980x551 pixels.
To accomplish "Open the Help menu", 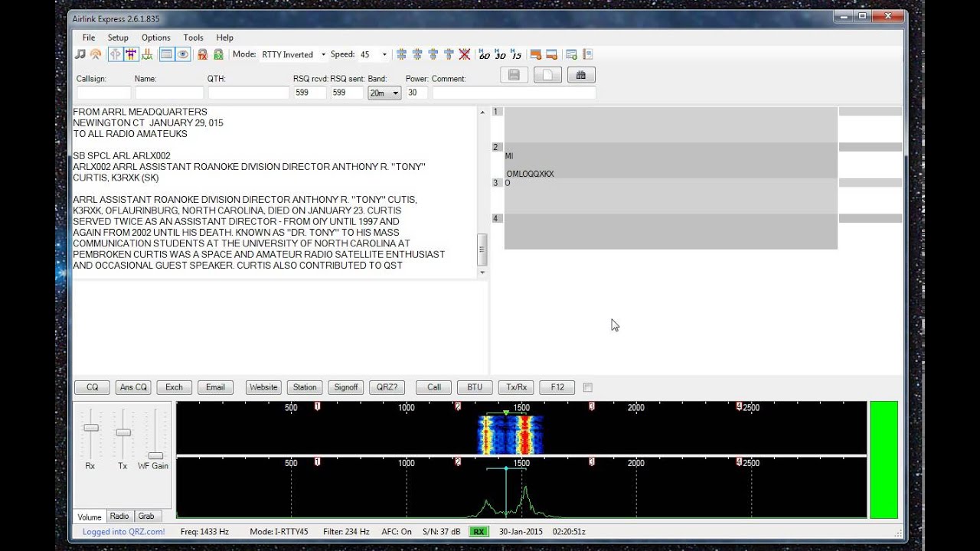I will pyautogui.click(x=224, y=37).
